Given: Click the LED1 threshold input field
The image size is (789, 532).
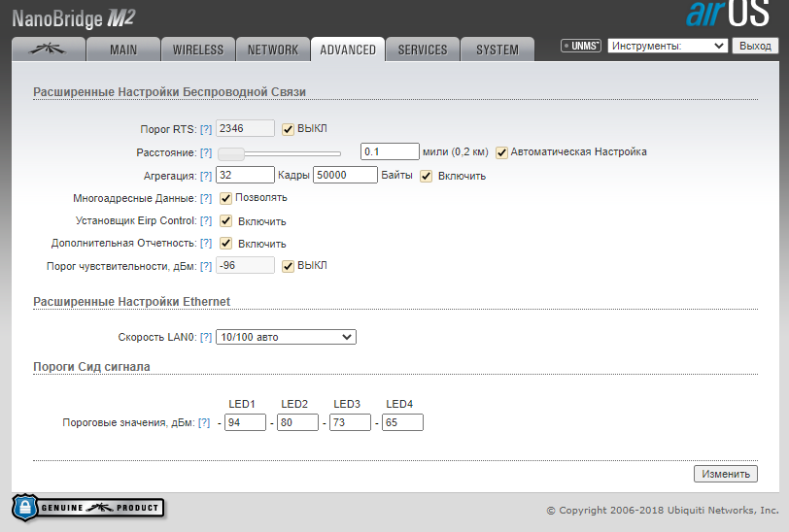Looking at the screenshot, I should pos(244,423).
